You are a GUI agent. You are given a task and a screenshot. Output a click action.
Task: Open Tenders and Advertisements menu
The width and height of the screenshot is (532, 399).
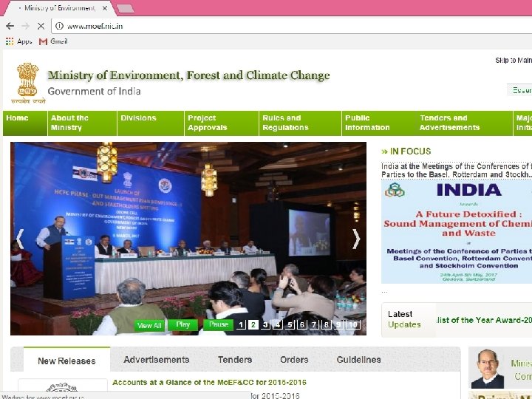465,123
